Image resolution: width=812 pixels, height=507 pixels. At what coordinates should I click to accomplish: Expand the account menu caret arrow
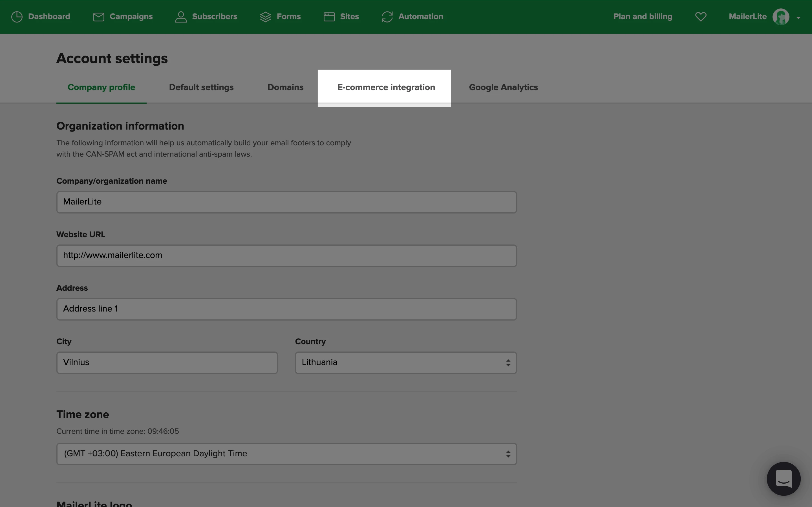(798, 18)
